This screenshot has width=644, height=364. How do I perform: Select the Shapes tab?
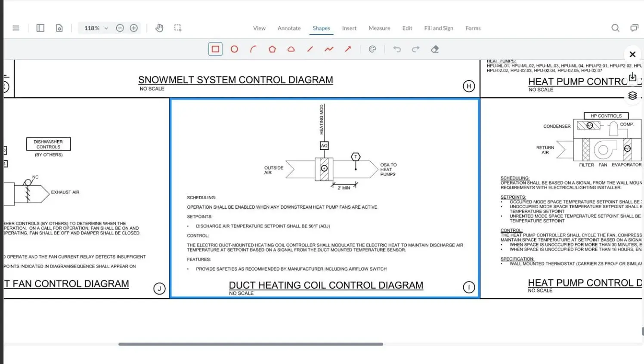pyautogui.click(x=321, y=28)
